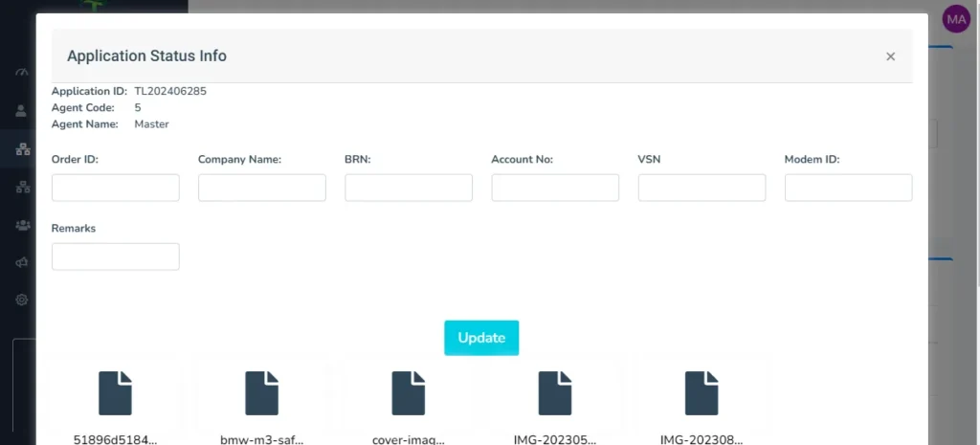Click the MA profile avatar

pyautogui.click(x=955, y=19)
